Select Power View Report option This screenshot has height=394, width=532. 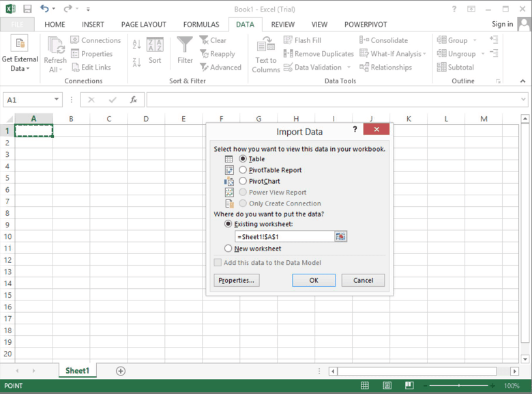click(243, 192)
